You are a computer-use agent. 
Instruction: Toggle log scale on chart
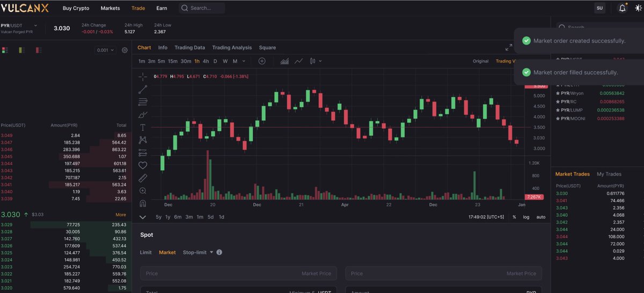click(x=526, y=217)
